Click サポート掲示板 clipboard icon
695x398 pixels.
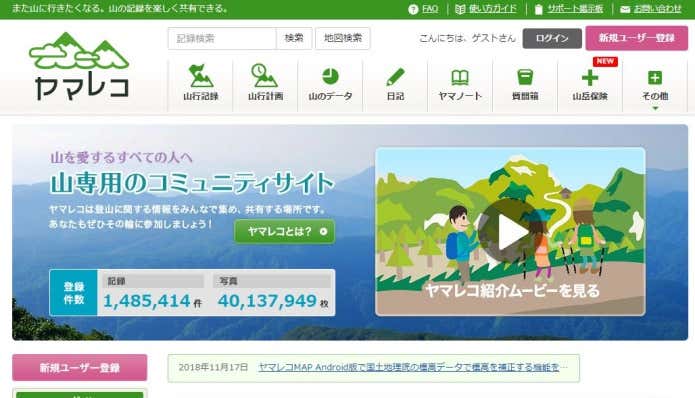(x=539, y=9)
